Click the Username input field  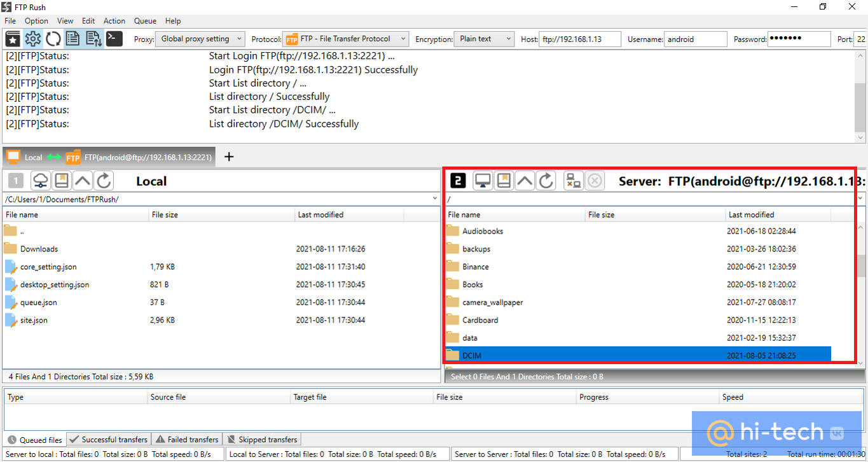click(695, 39)
